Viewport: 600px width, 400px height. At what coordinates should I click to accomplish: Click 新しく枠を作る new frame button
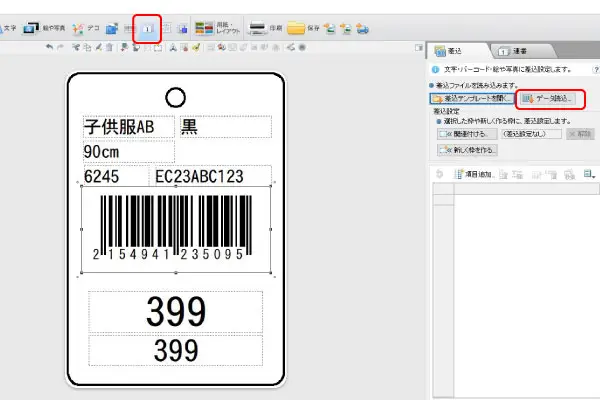coord(467,150)
